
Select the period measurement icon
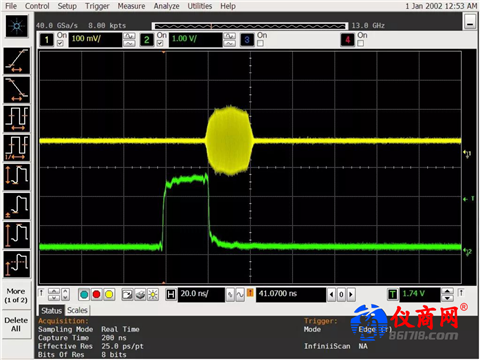tap(17, 119)
